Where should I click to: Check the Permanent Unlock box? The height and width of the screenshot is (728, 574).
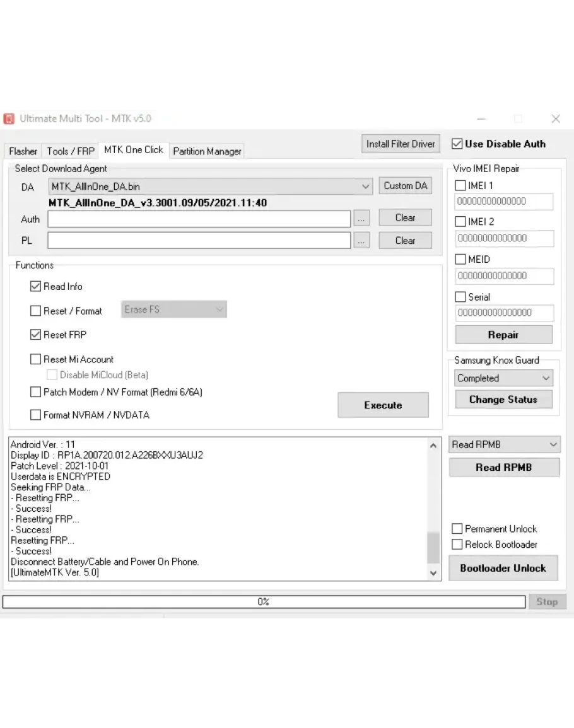(457, 529)
